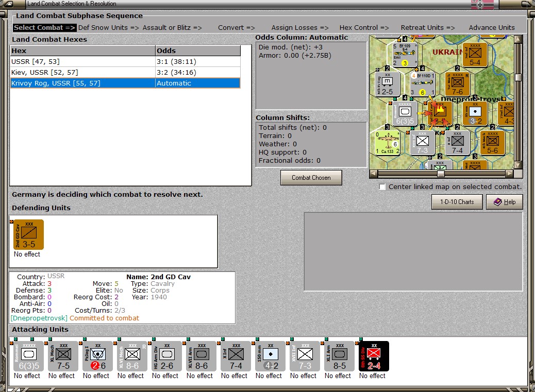Click the 3:1 (38:11) odds cell
The image size is (535, 392).
pos(198,62)
